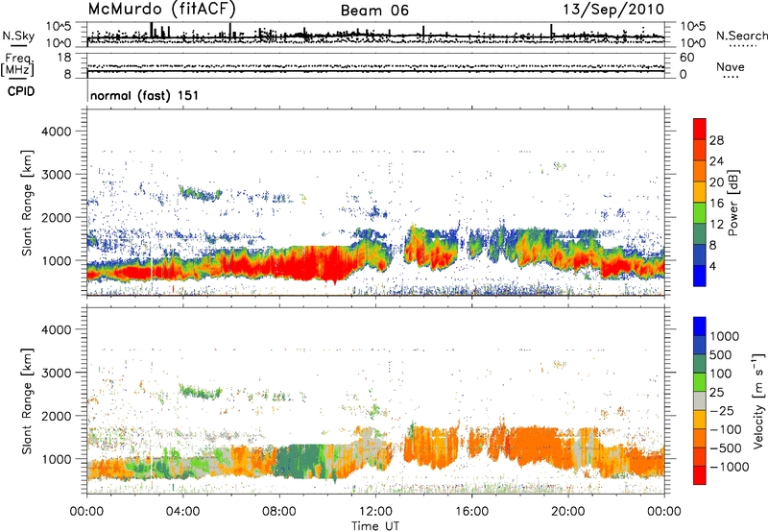Click the "12:00" time axis tick label
The height and width of the screenshot is (532, 768).
(375, 512)
